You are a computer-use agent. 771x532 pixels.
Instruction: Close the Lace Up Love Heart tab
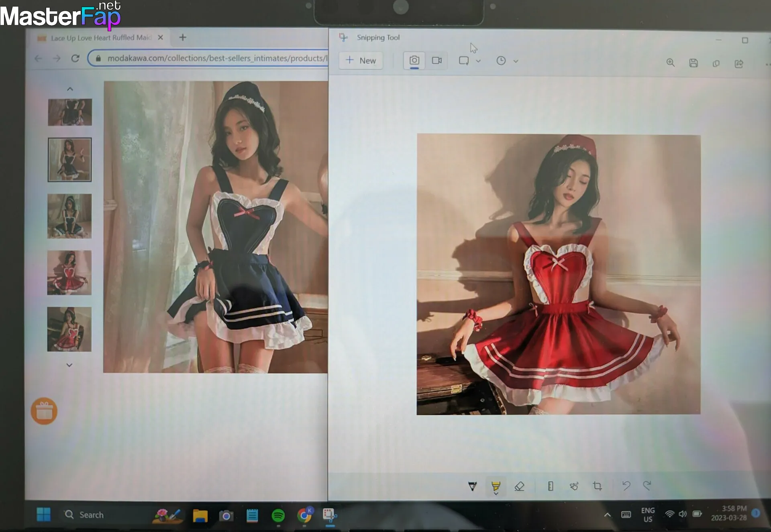click(160, 37)
